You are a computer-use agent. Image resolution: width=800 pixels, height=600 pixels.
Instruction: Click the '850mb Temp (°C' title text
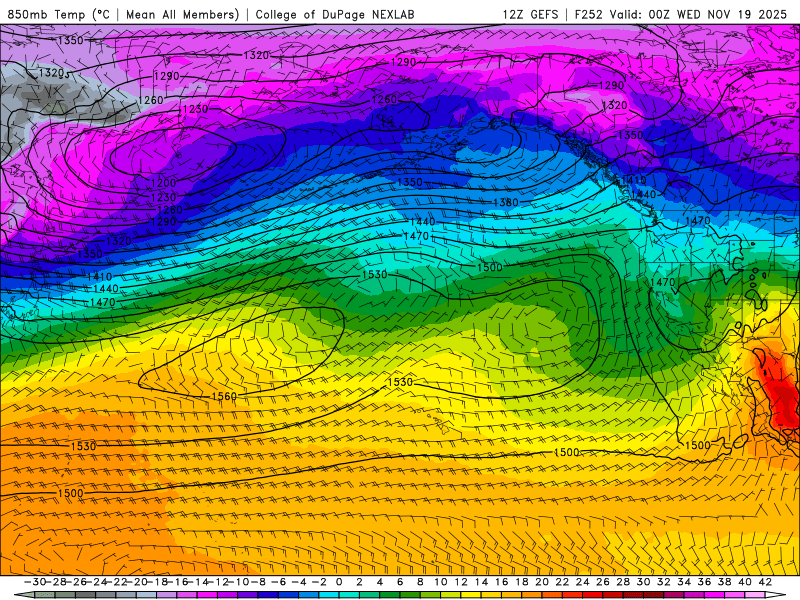58,14
